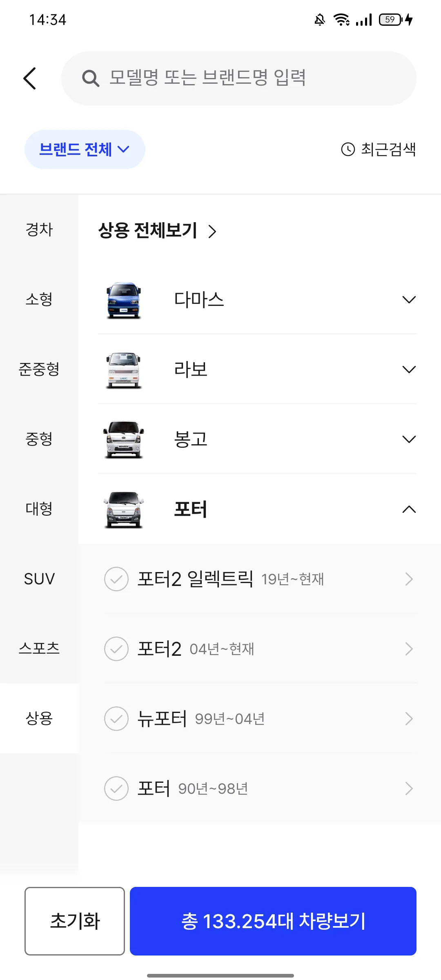Check the 포터2 04년~현재 checkbox

(116, 649)
